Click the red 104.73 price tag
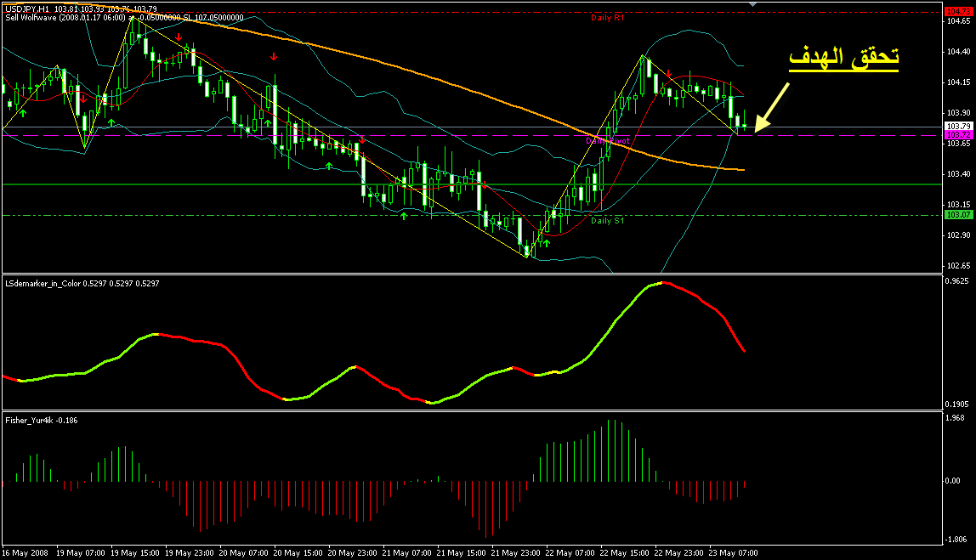This screenshot has height=560, width=976. 957,11
